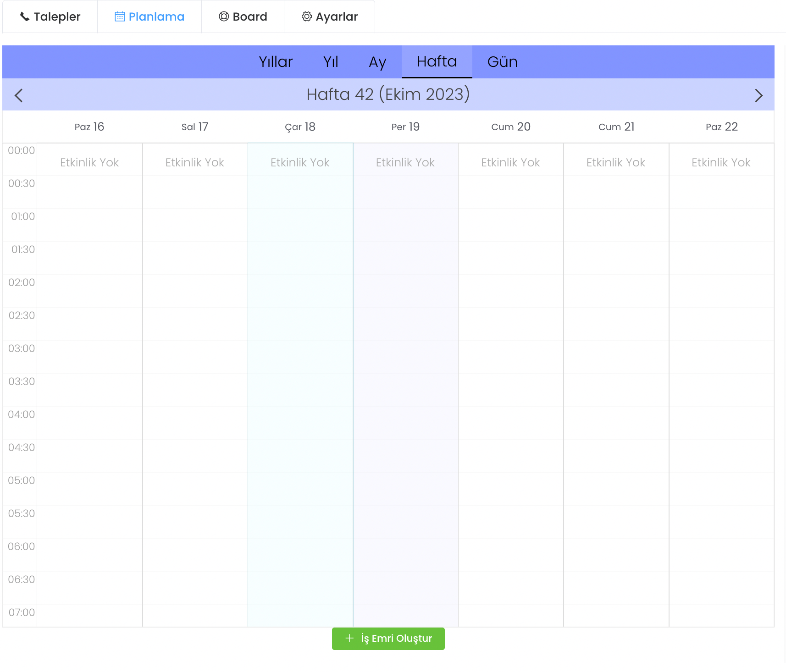Switch calendar to Gün view

[x=502, y=62]
